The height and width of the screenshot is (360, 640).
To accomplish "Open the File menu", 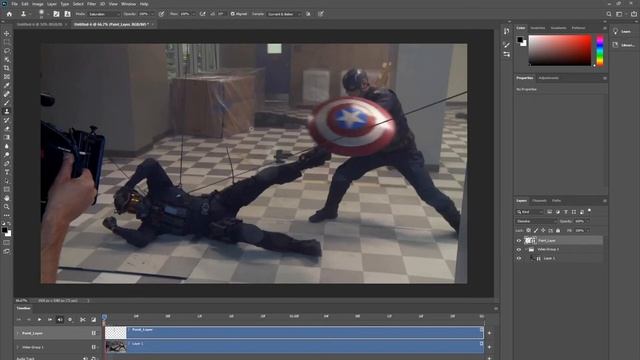I will [14, 4].
